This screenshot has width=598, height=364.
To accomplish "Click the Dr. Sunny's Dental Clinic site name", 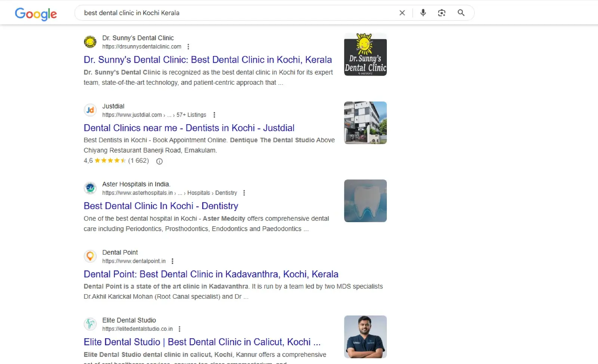I will 138,38.
